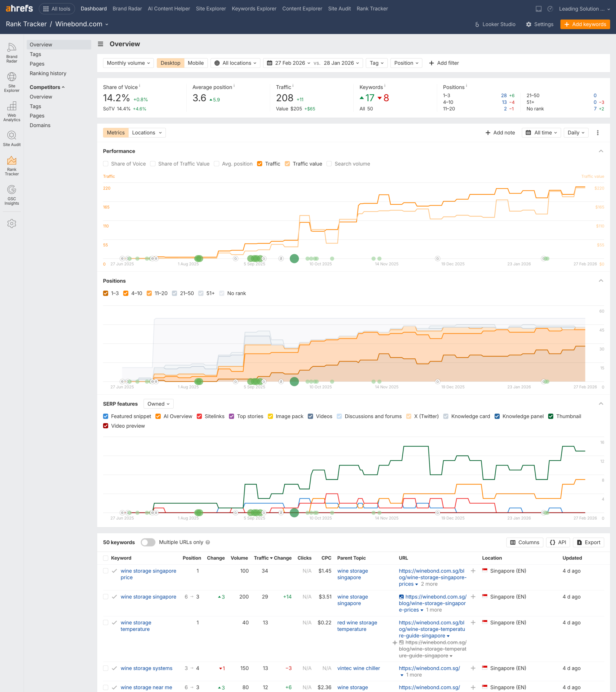
Task: Open sidebar settings gear icon
Action: [x=12, y=224]
